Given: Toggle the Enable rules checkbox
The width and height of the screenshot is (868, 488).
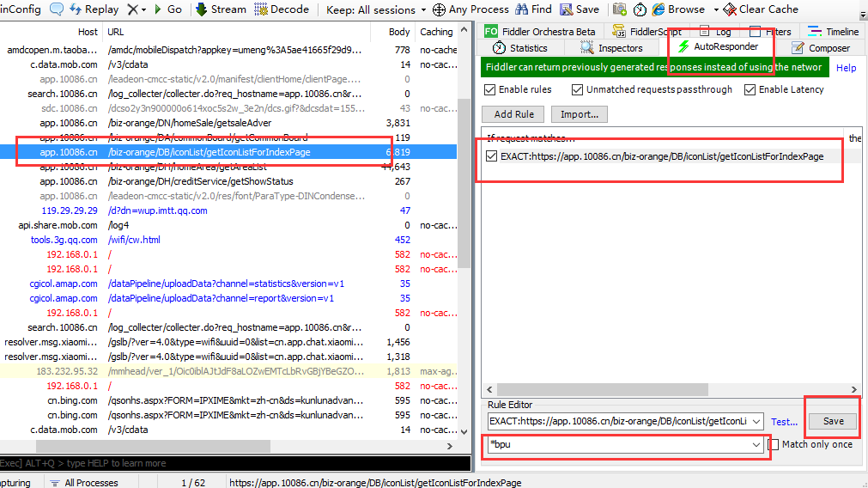Looking at the screenshot, I should 489,89.
